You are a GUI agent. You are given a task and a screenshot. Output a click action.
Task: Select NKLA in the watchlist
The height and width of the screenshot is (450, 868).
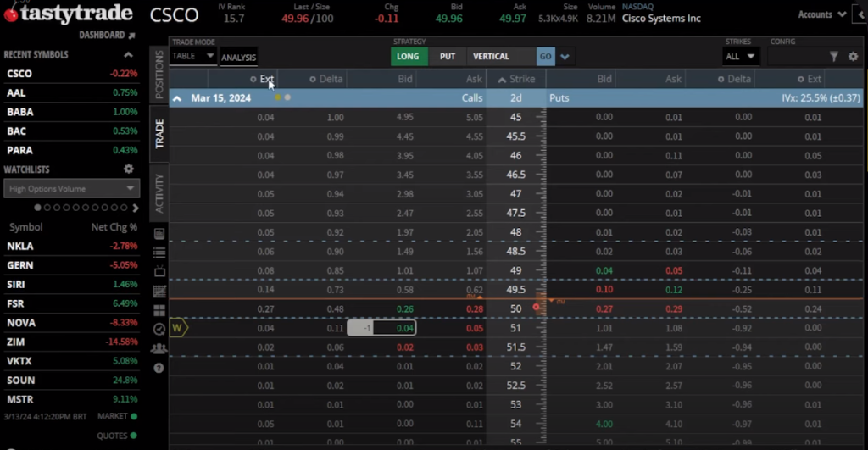[x=20, y=245]
